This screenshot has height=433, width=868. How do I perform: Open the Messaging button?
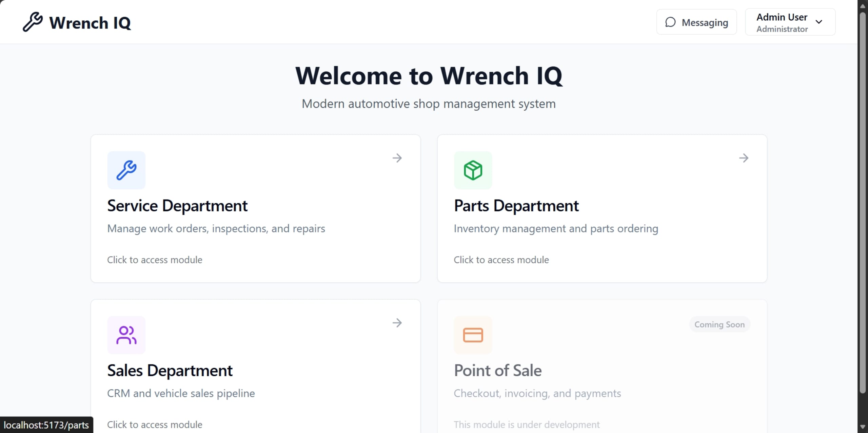(696, 22)
